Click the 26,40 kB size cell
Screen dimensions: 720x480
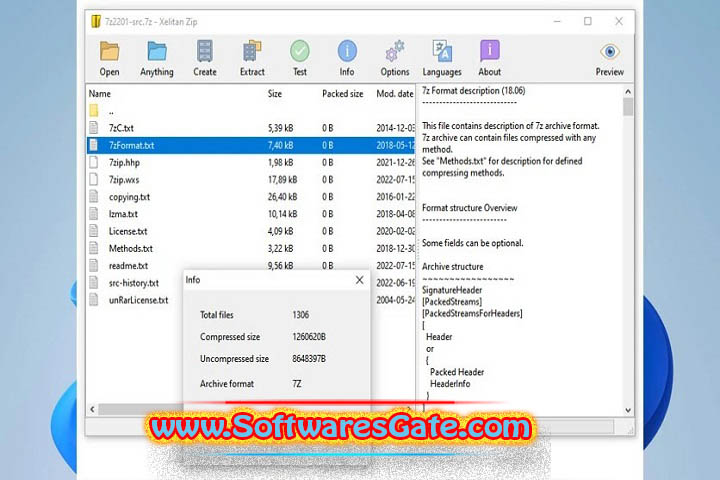point(282,197)
